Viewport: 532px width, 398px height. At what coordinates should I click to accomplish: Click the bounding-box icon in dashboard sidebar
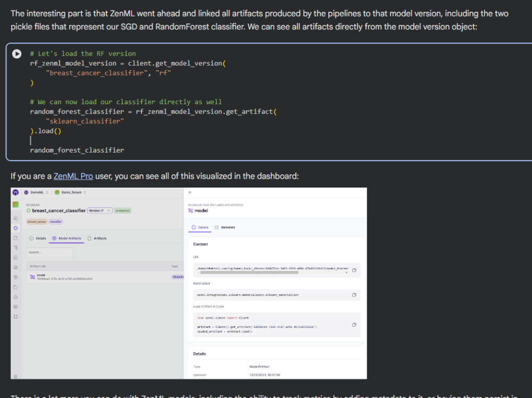pyautogui.click(x=15, y=317)
